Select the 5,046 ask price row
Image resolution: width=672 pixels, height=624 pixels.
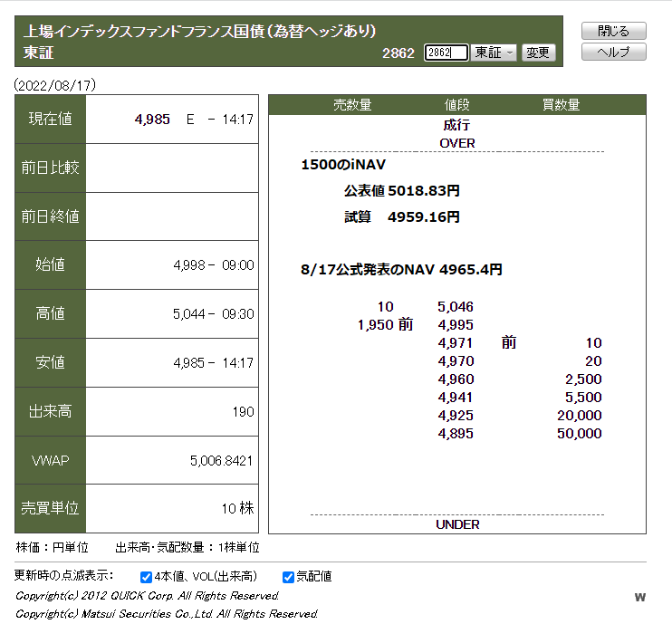point(456,307)
